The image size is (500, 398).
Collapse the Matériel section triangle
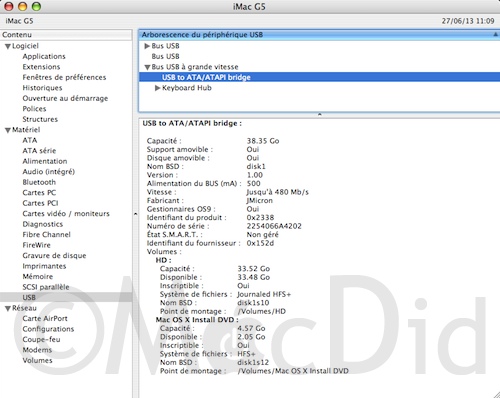[8, 130]
